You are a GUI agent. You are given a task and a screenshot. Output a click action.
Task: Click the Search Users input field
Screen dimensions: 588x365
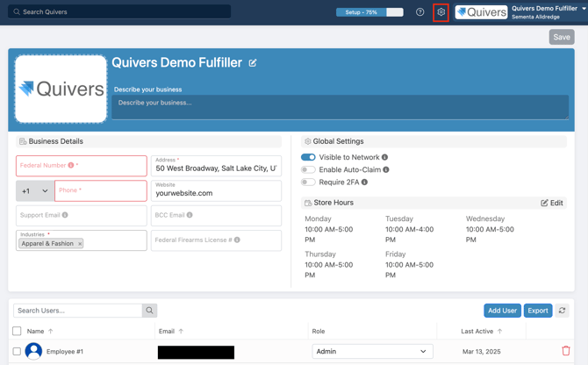(x=77, y=311)
